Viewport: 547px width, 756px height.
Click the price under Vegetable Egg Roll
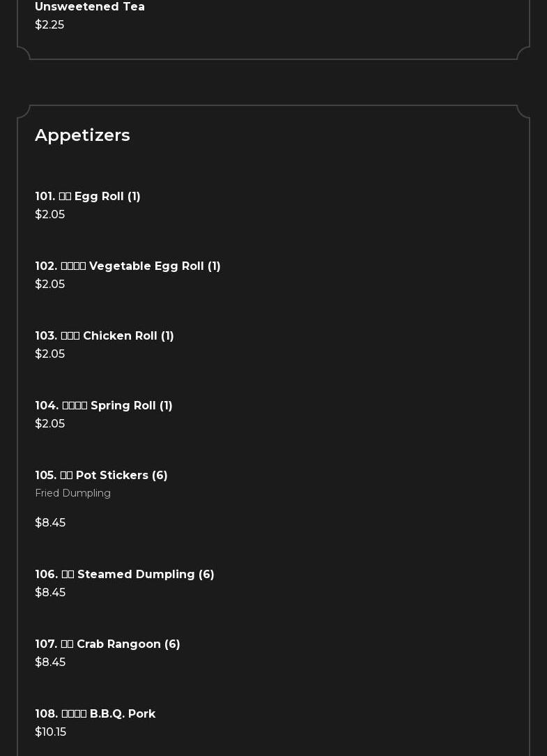(49, 285)
